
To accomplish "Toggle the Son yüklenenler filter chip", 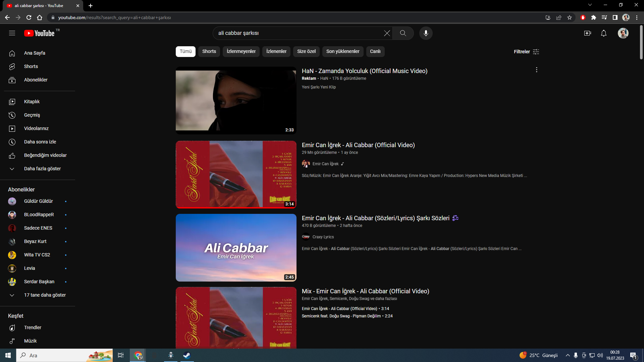I will (342, 51).
